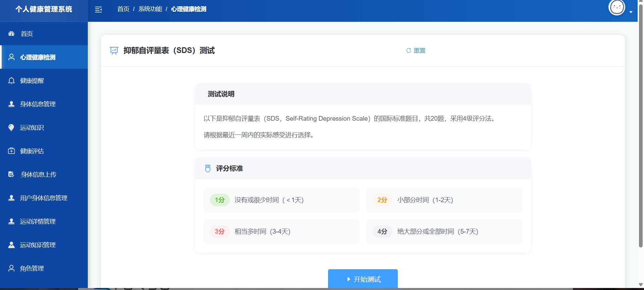Click the 评分标准 section heading
This screenshot has height=290, width=644.
[229, 168]
